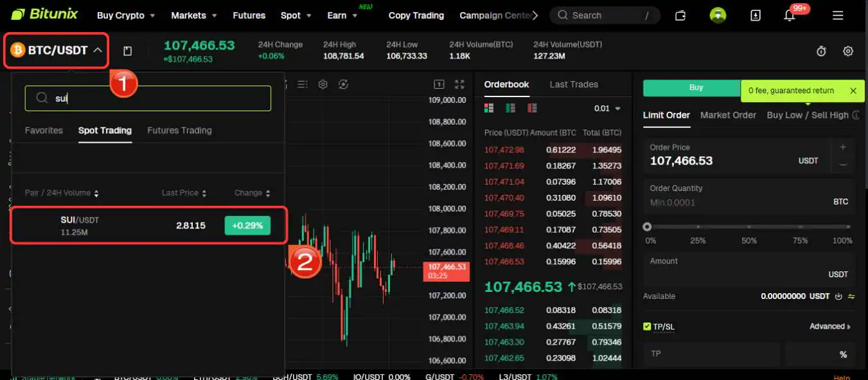Click the TP input field
868x380 pixels.
712,354
